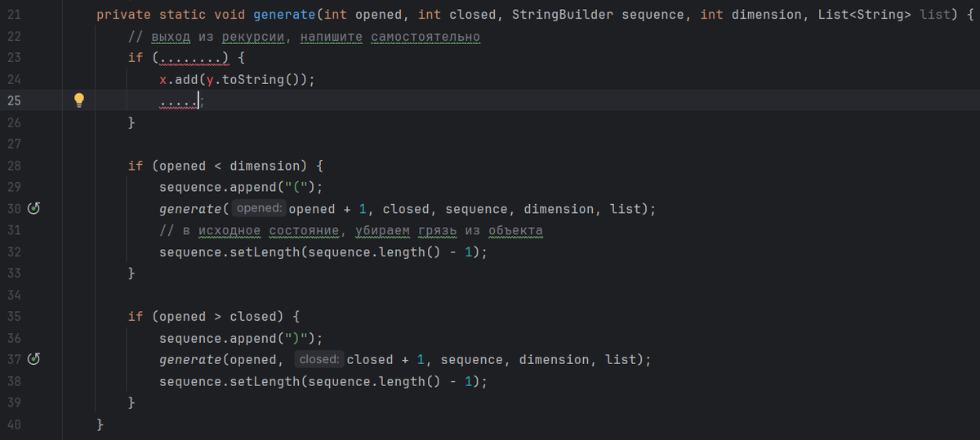980x440 pixels.
Task: Click the 'private' keyword on line 21
Action: (124, 15)
